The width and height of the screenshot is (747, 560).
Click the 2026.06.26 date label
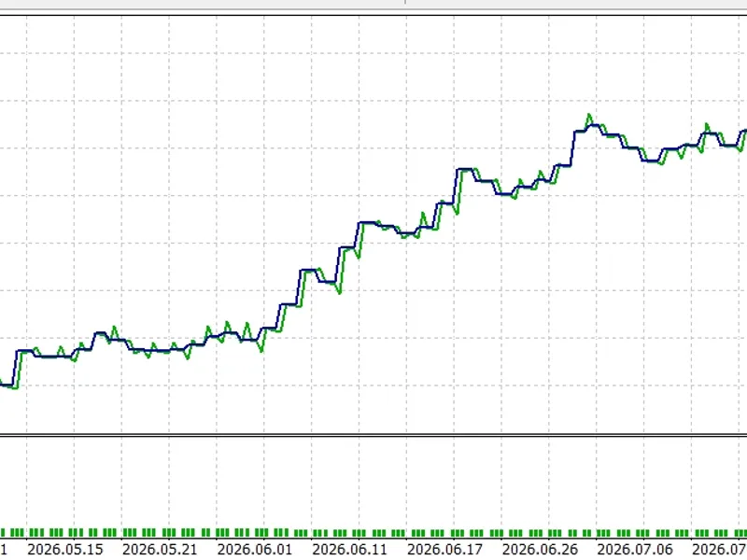540,550
